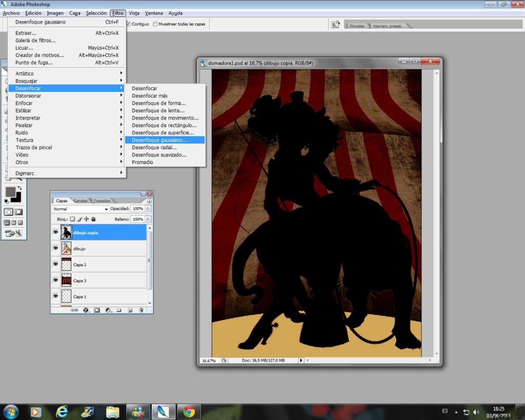Click the 16,67% zoom field
This screenshot has height=420, width=525.
click(x=210, y=361)
